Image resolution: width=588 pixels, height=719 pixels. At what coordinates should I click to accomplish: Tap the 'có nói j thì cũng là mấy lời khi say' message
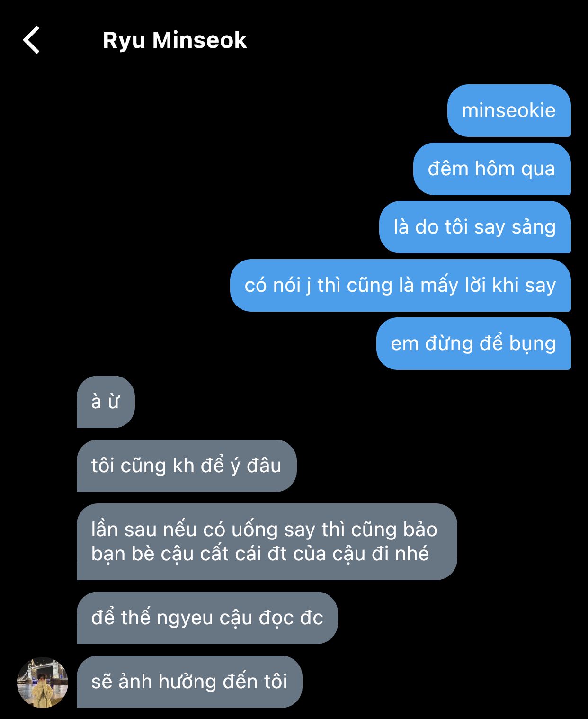coord(401,285)
